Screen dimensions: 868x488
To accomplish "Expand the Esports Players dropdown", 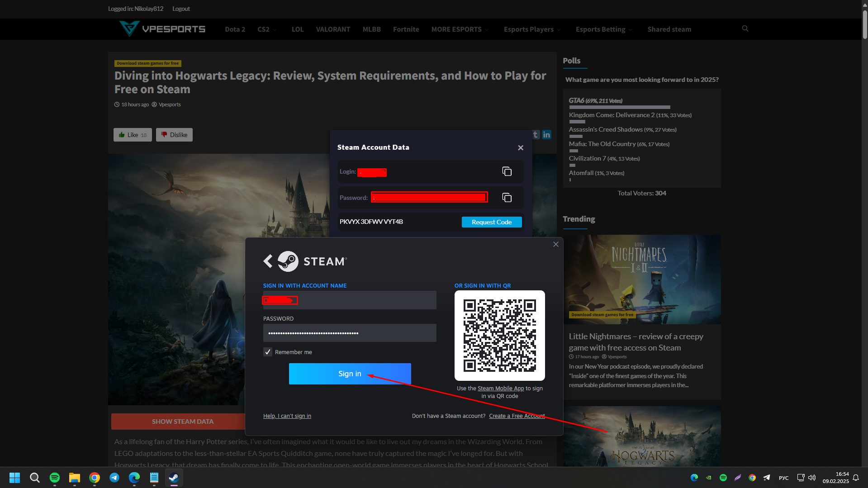I will pyautogui.click(x=532, y=29).
